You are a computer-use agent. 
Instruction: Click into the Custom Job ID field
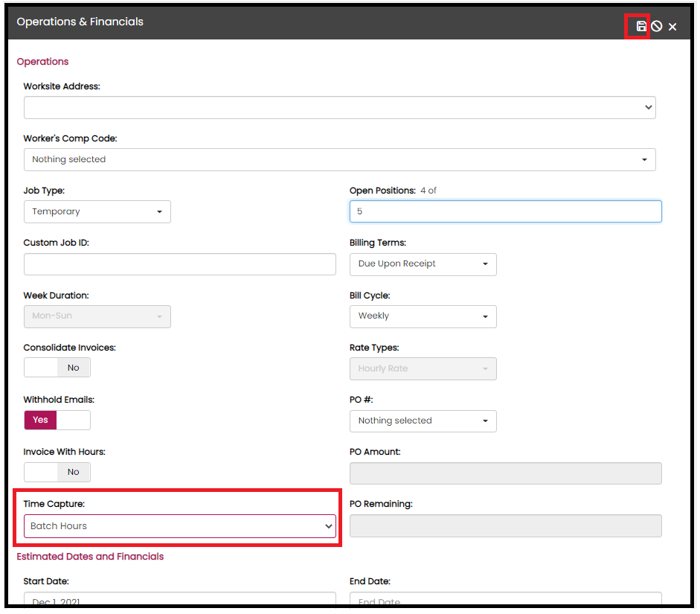click(180, 264)
